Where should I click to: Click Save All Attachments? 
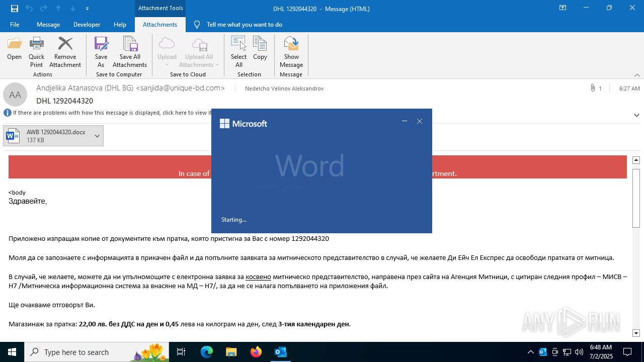click(x=130, y=52)
